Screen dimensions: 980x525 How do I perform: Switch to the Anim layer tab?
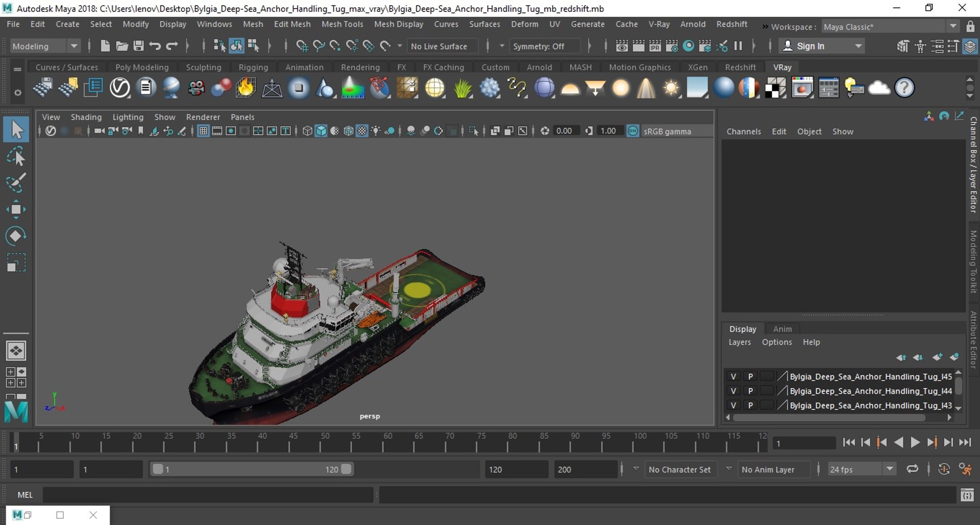(x=782, y=329)
